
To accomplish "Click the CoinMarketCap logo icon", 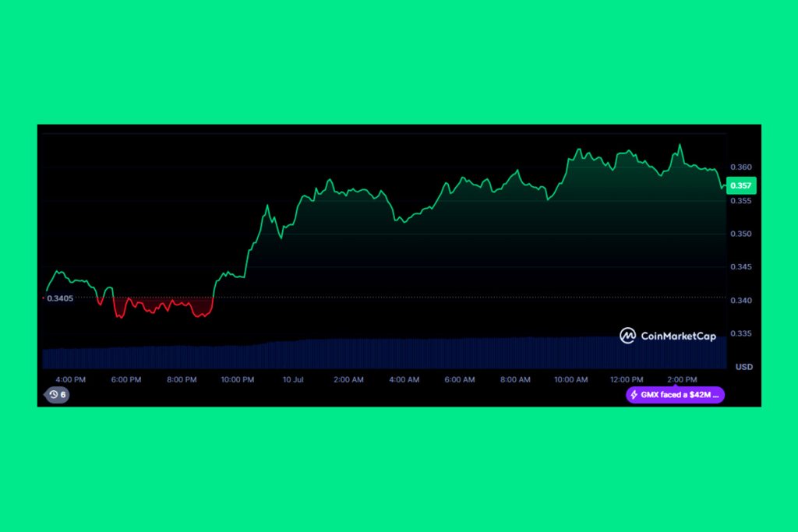I will 627,336.
